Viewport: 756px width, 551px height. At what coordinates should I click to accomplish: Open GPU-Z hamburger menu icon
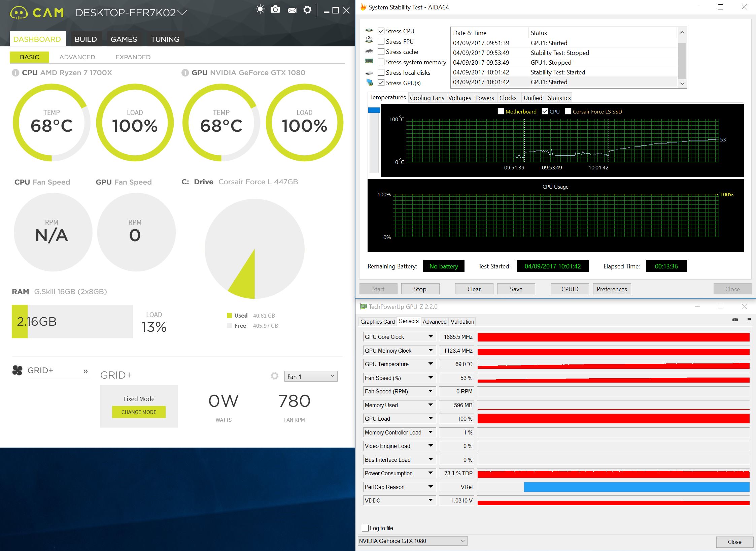click(749, 320)
